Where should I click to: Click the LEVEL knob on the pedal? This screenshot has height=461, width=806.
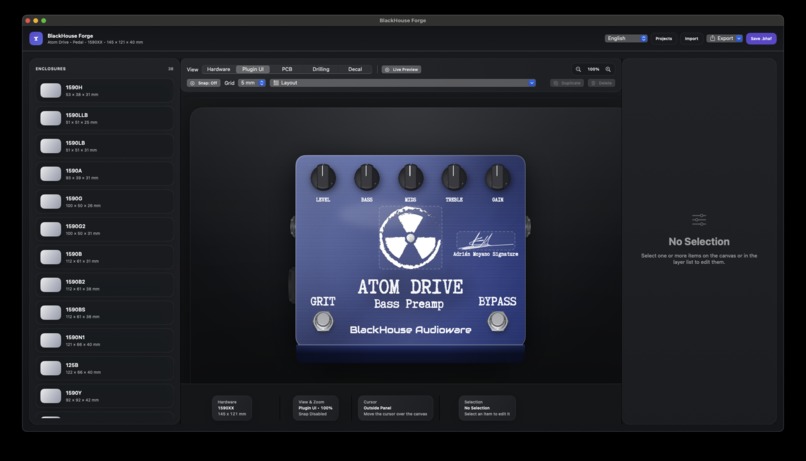[323, 178]
